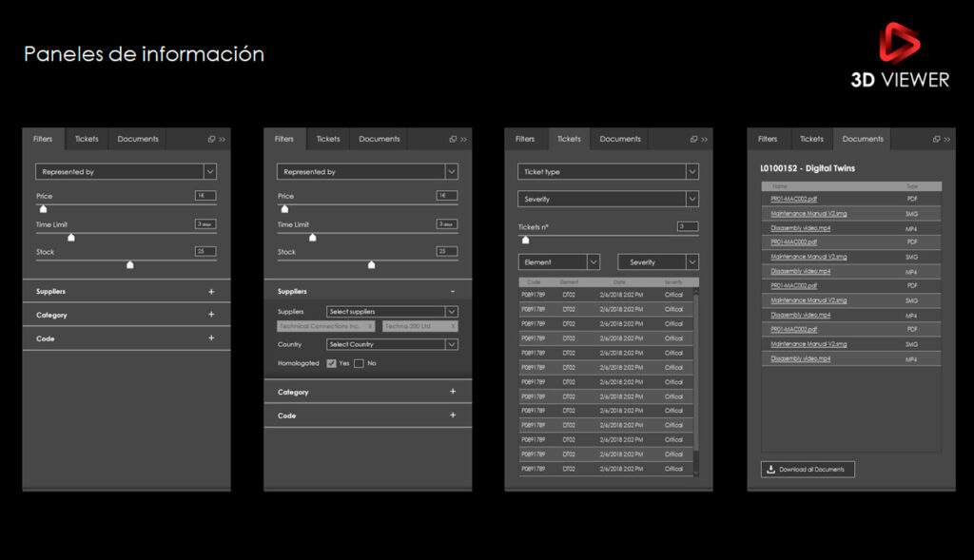
Task: Expand the collapsed Suppliers section plus icon
Action: [x=211, y=292]
